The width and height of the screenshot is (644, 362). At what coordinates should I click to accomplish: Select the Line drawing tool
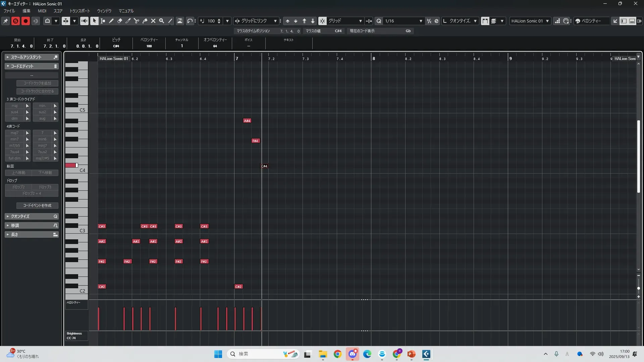pos(170,21)
